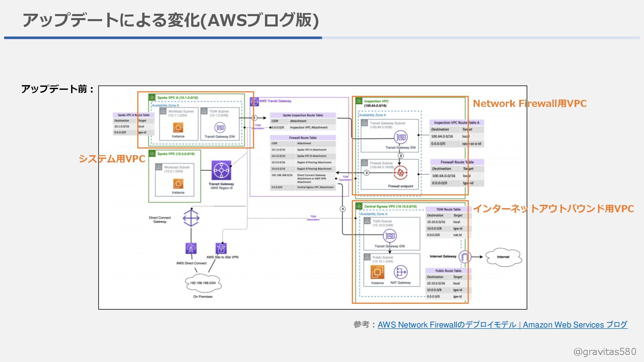Click the lock icon of Workload Subnet (10.1.1.0/24)
This screenshot has width=644, height=362.
pyautogui.click(x=163, y=111)
